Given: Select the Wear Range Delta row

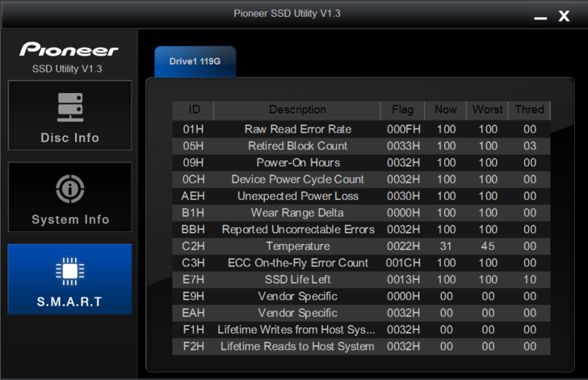Looking at the screenshot, I should (x=361, y=213).
